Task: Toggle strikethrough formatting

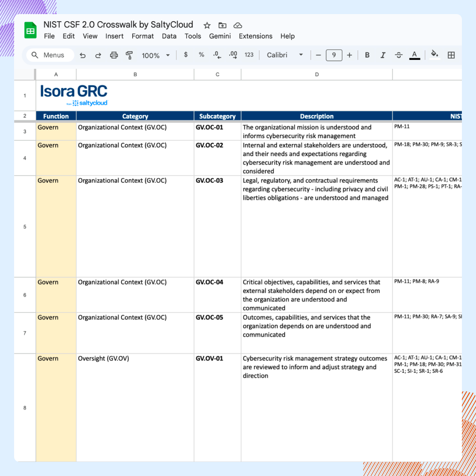Action: pyautogui.click(x=398, y=55)
